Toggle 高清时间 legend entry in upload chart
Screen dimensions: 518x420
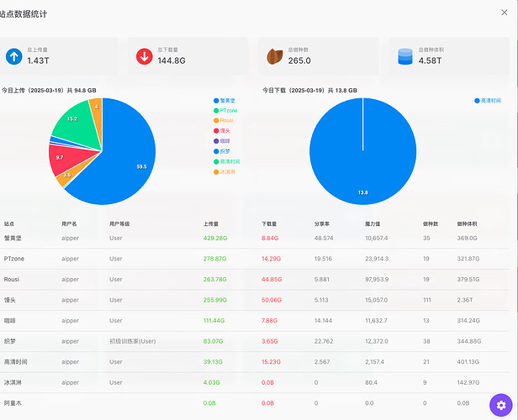(x=227, y=161)
